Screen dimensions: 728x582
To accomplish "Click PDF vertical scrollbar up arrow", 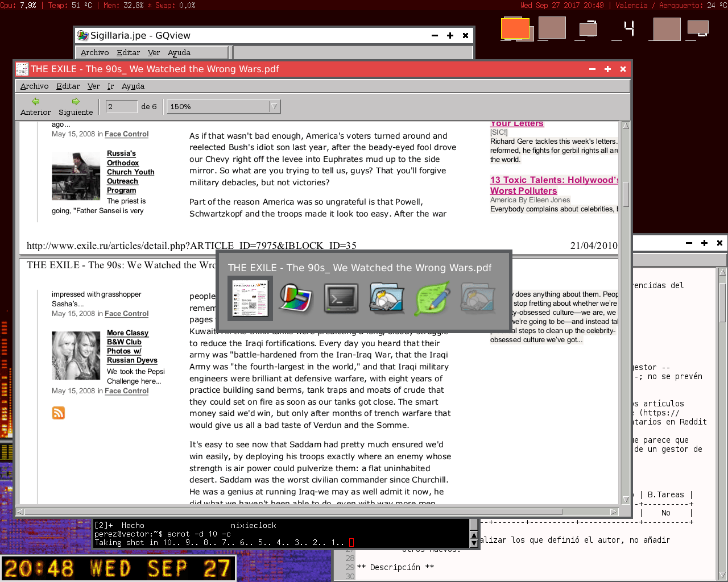I will (626, 126).
